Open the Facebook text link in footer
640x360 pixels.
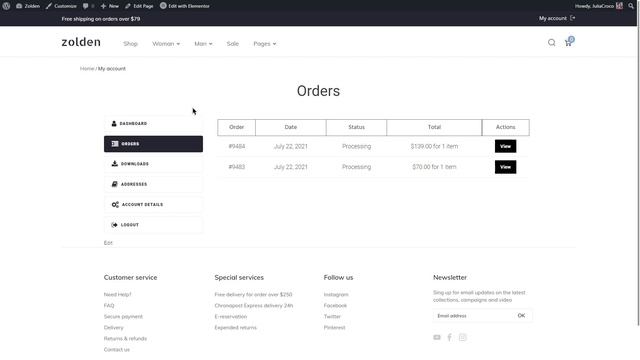(x=335, y=305)
